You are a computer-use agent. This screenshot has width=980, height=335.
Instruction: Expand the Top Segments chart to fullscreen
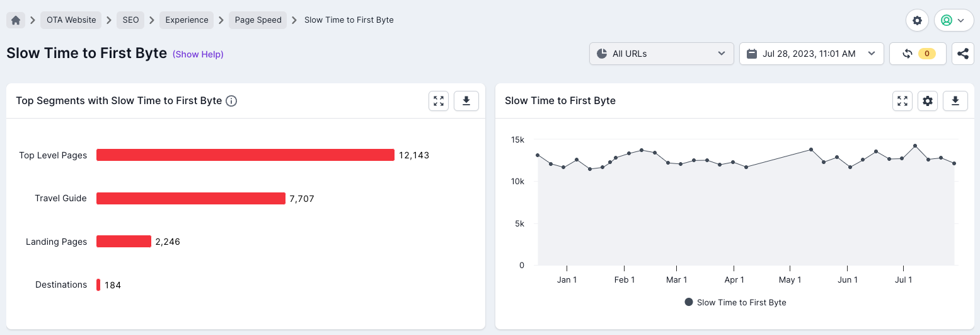point(439,101)
